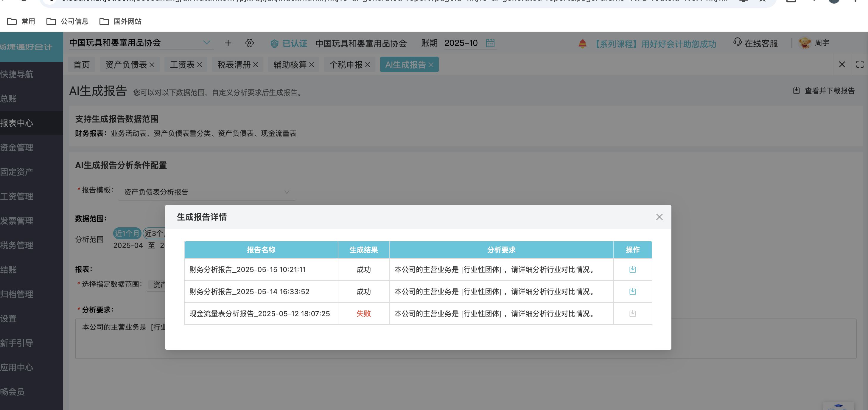Download the 2025-05-15 financial analysis report
Screen dimensions: 868x410
coord(632,269)
